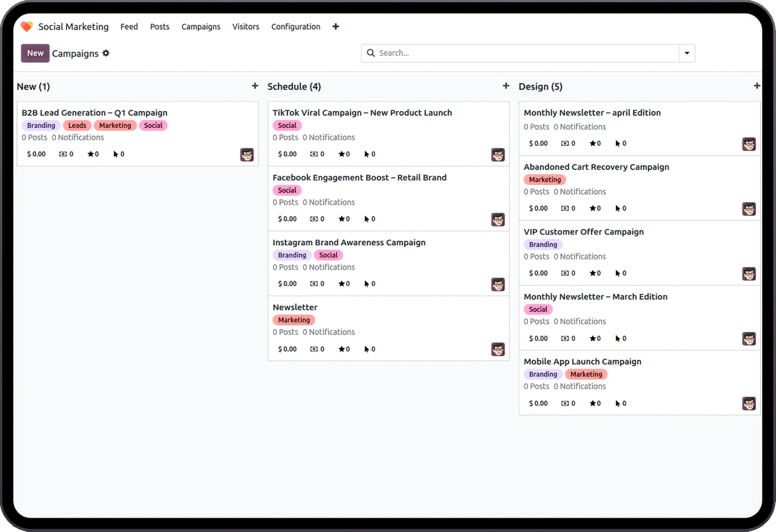This screenshot has height=532, width=776.
Task: Click the star icon on Instagram Brand Awareness card
Action: pos(341,284)
